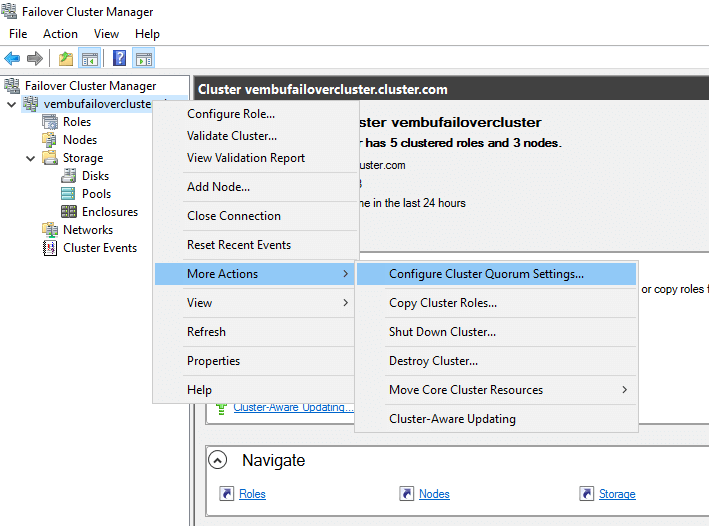Screen dimensions: 709x526
Task: Expand the View submenu arrow
Action: (x=345, y=303)
